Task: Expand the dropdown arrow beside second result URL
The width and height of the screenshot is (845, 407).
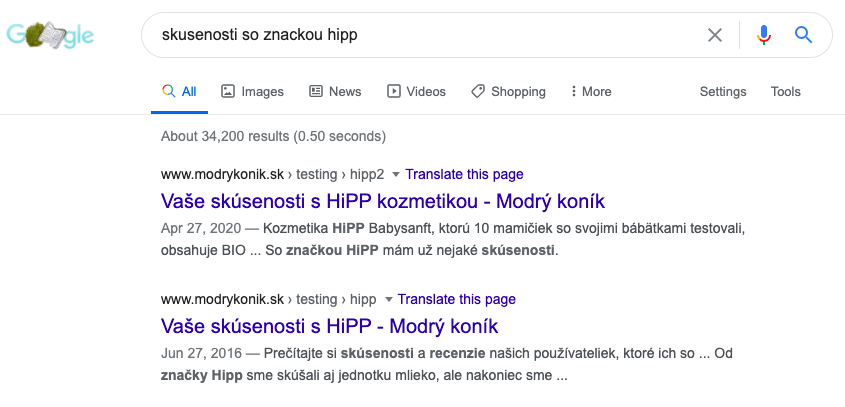Action: click(388, 299)
